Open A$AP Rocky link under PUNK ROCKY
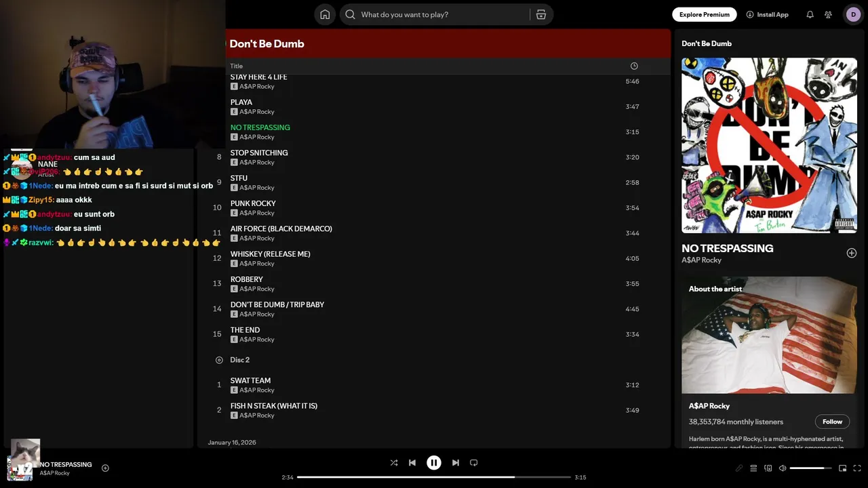The height and width of the screenshot is (488, 868). tap(256, 213)
